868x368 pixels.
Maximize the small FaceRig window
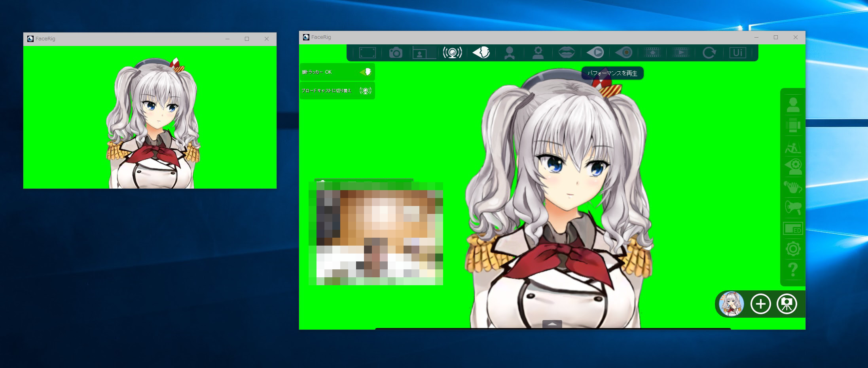pos(247,39)
